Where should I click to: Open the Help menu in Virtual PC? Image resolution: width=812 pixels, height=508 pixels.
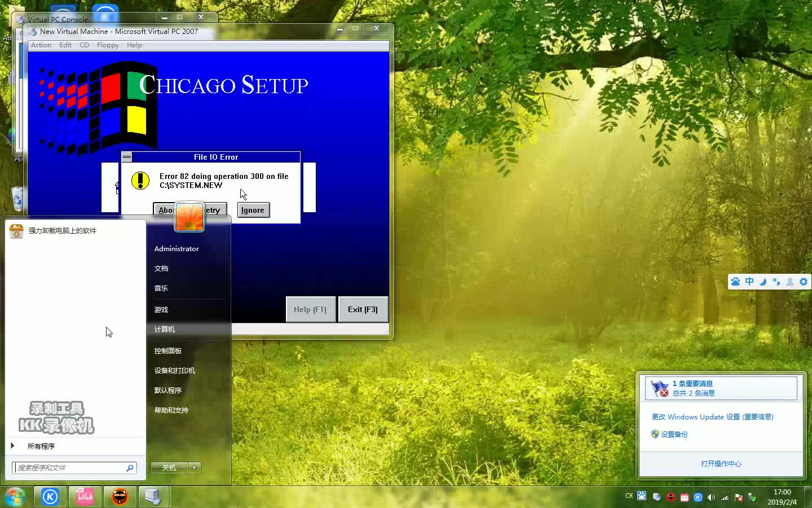point(134,45)
